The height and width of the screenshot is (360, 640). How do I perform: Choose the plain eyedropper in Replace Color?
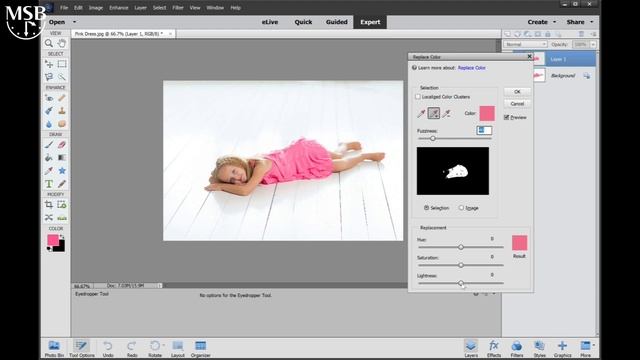tap(421, 113)
